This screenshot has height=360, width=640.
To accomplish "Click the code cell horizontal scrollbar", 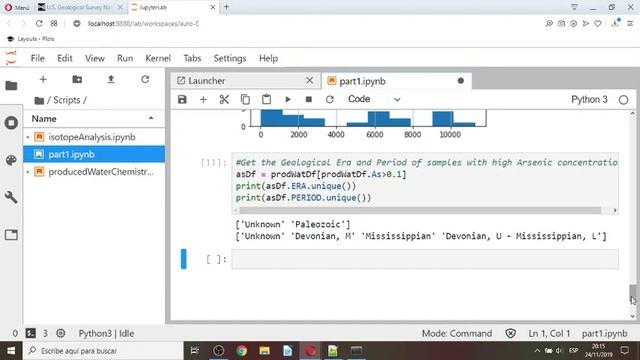I will pyautogui.click(x=420, y=210).
